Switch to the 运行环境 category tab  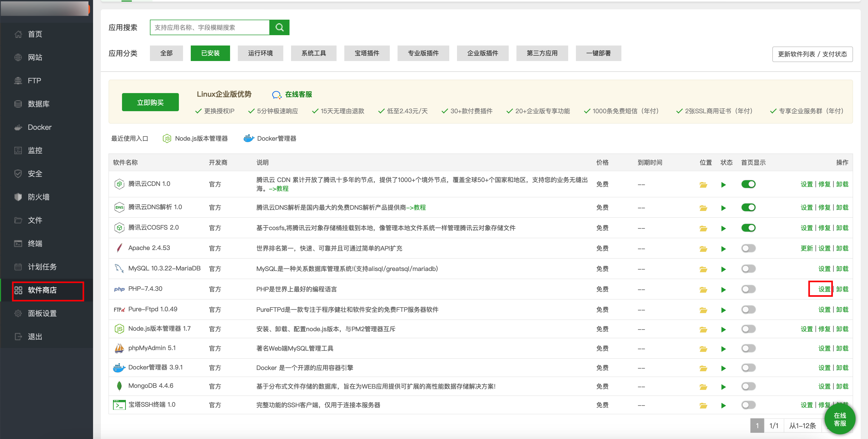pos(260,53)
